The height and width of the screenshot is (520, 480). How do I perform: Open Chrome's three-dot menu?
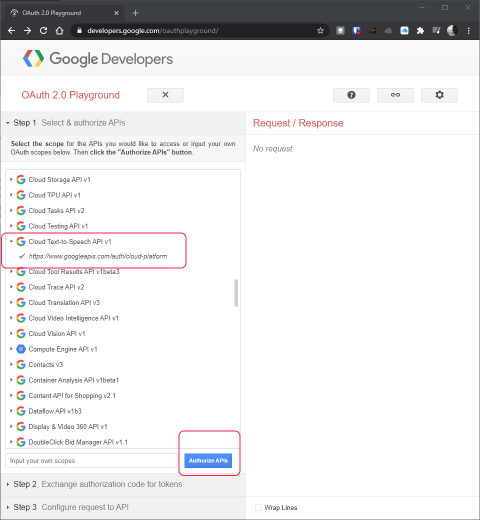(469, 31)
